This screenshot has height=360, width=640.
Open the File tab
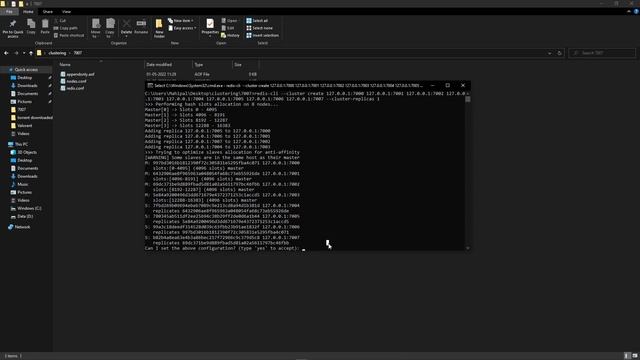[9, 12]
